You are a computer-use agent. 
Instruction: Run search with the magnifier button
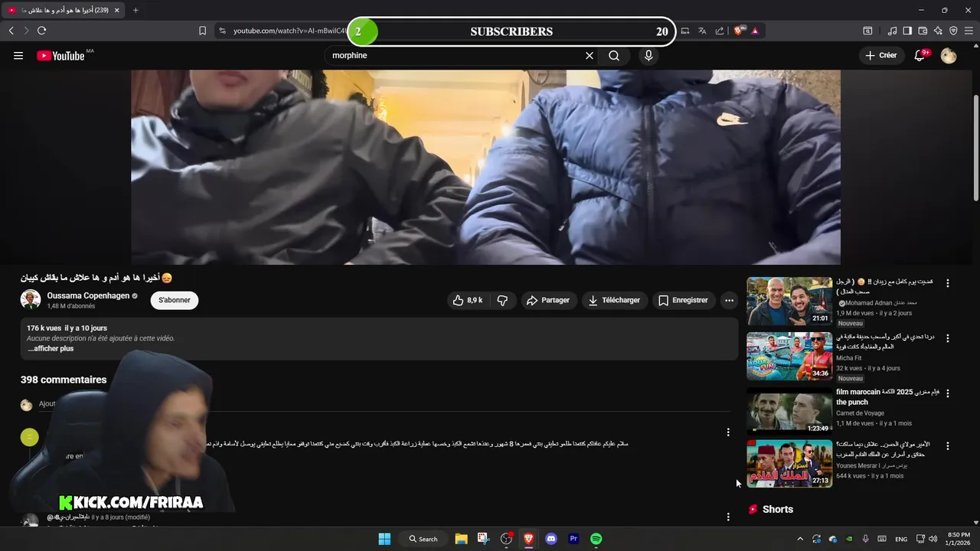coord(614,55)
